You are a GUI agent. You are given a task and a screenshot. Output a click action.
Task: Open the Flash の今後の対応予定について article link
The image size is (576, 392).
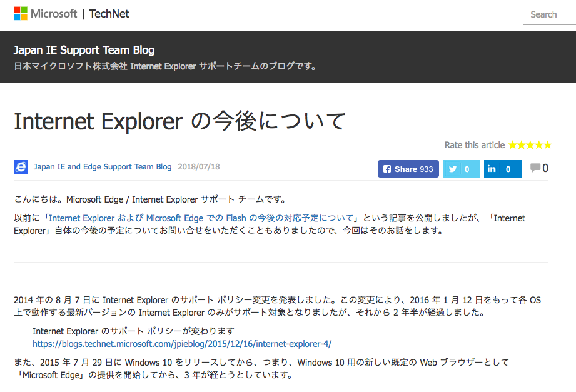click(x=201, y=218)
